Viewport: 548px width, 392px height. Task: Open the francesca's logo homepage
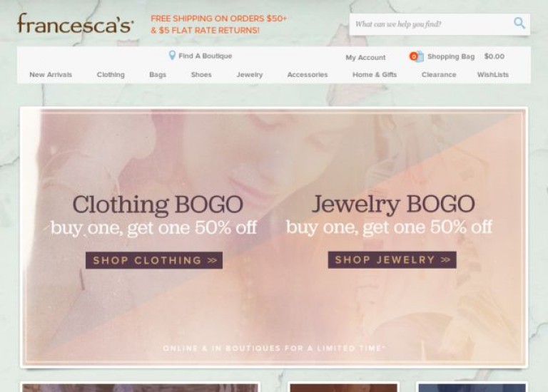click(76, 24)
